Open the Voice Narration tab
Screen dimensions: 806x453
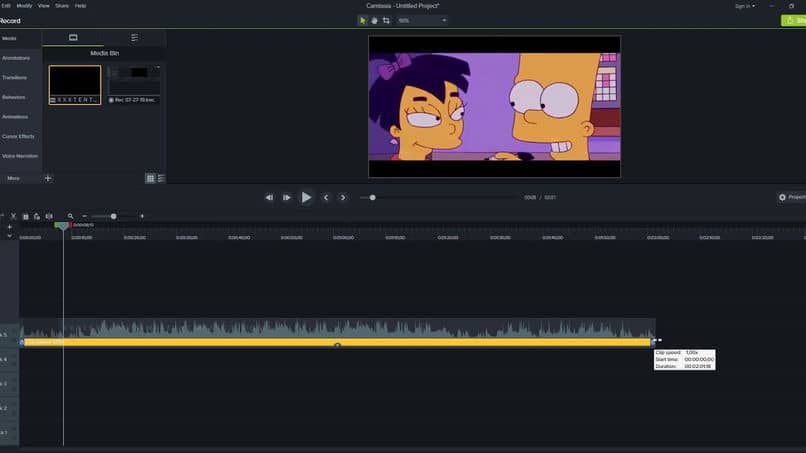(20, 156)
